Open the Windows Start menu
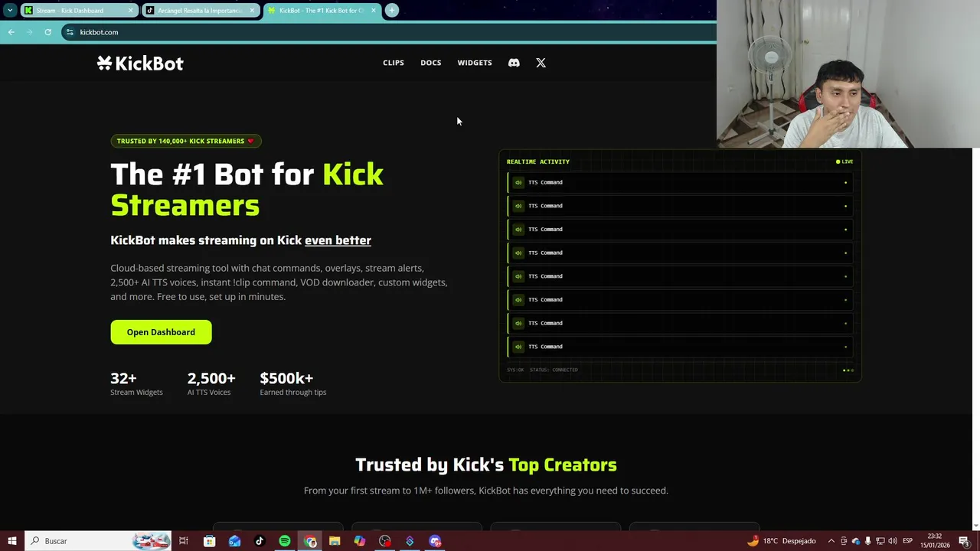Viewport: 980px width, 551px height. tap(11, 541)
